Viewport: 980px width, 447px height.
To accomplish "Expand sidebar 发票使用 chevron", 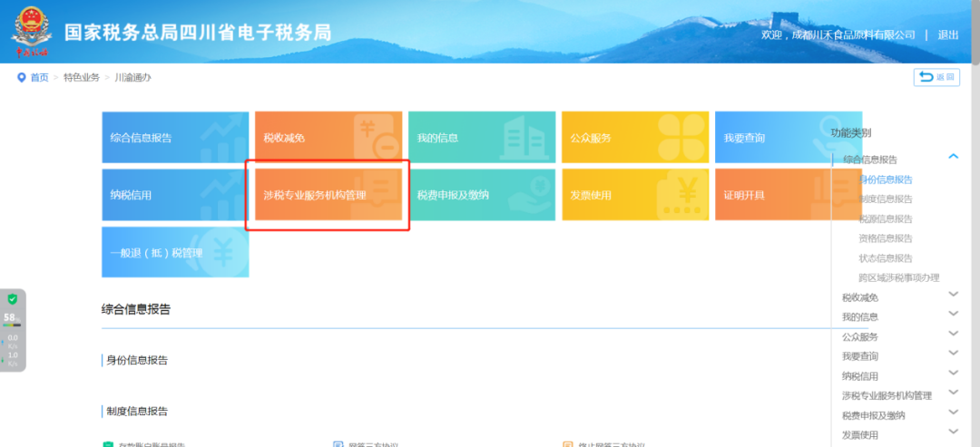I will pyautogui.click(x=953, y=431).
